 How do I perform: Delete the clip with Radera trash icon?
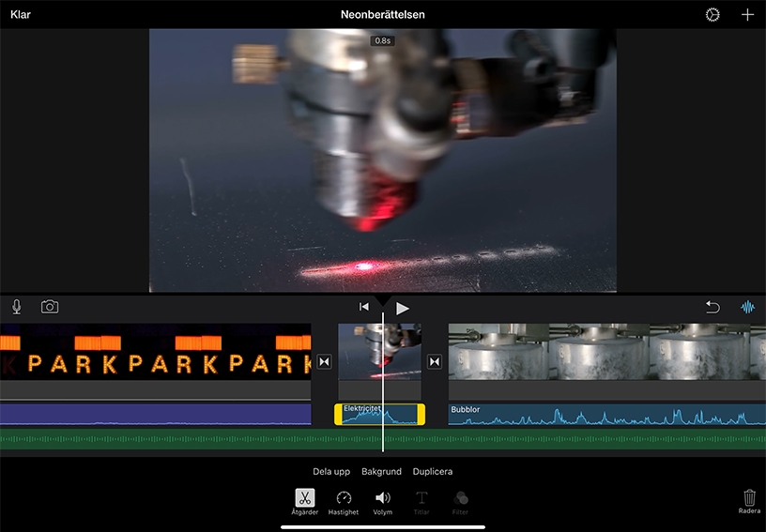pyautogui.click(x=749, y=502)
